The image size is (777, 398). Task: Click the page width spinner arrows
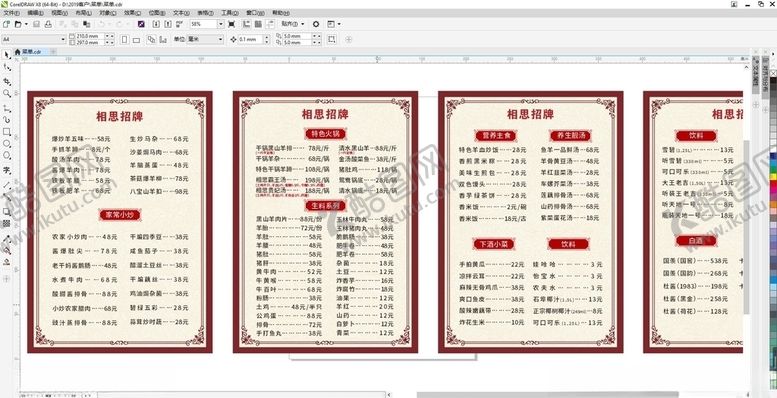110,36
